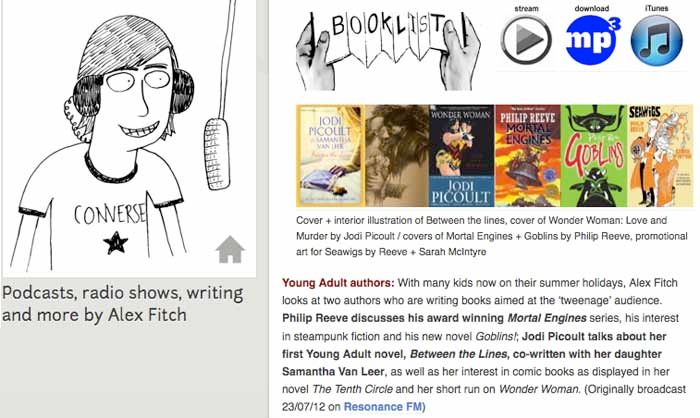
Task: Select the Mortal Engines cover
Action: click(x=528, y=155)
